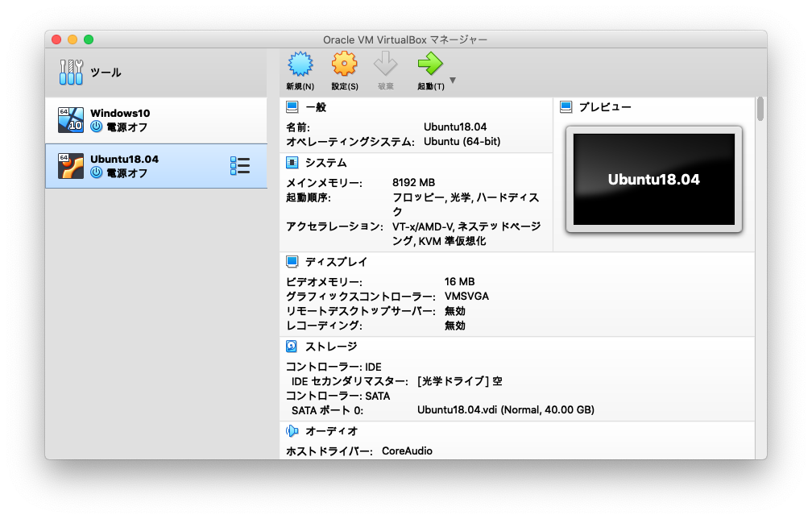The image size is (812, 519).
Task: Start the VM with the 起動 icon
Action: pos(429,64)
